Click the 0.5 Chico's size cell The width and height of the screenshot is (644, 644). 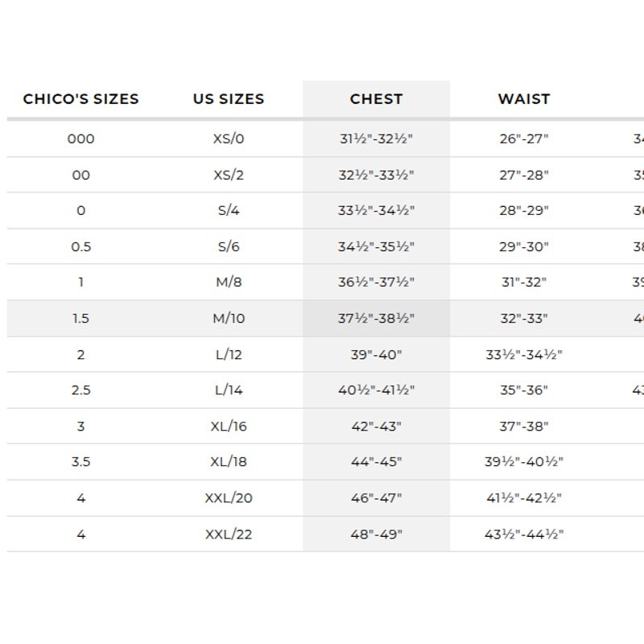(x=81, y=247)
